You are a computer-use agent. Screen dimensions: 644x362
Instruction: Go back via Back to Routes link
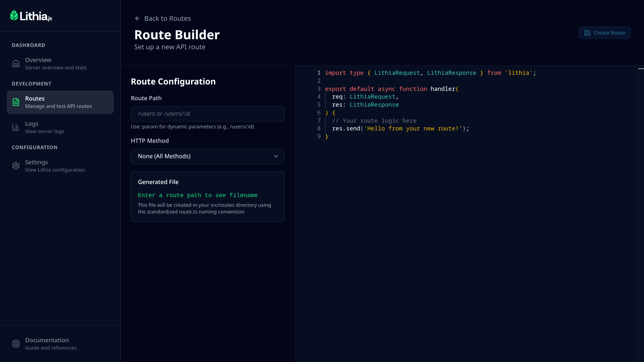(167, 19)
